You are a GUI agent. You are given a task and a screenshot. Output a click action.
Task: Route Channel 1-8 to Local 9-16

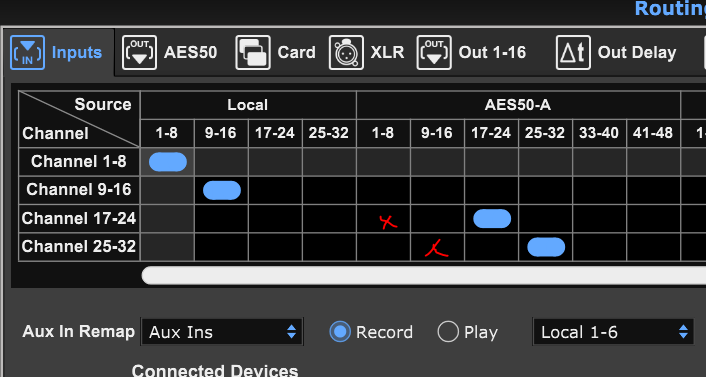[222, 162]
